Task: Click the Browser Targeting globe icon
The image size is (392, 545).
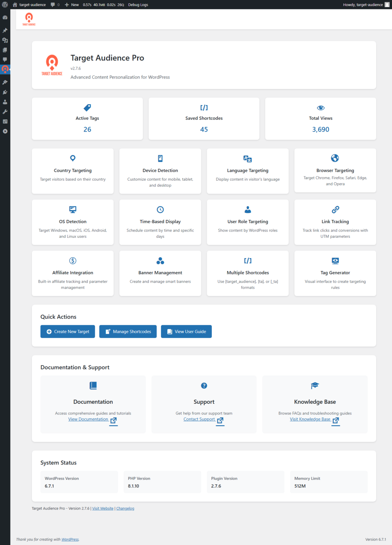Action: [335, 158]
